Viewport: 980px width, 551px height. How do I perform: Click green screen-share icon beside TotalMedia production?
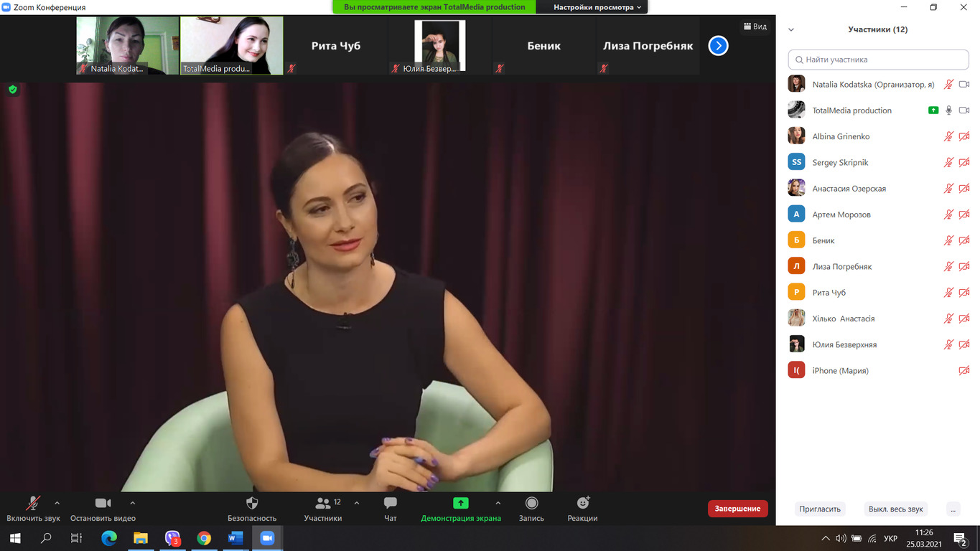tap(933, 110)
